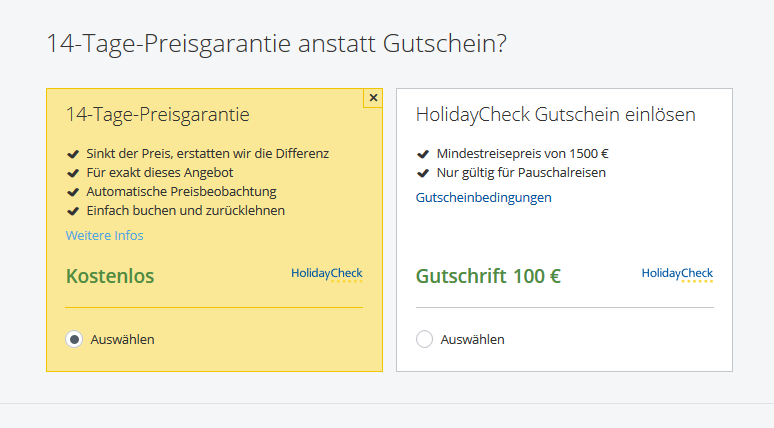Close the 14-Tage-Preisgarantie card with X
This screenshot has width=774, height=428.
click(x=373, y=98)
